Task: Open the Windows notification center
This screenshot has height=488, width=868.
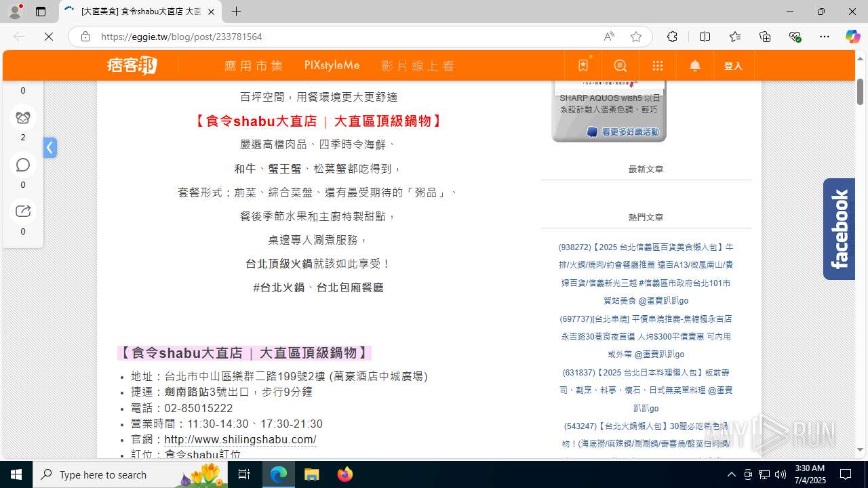Action: tap(846, 474)
